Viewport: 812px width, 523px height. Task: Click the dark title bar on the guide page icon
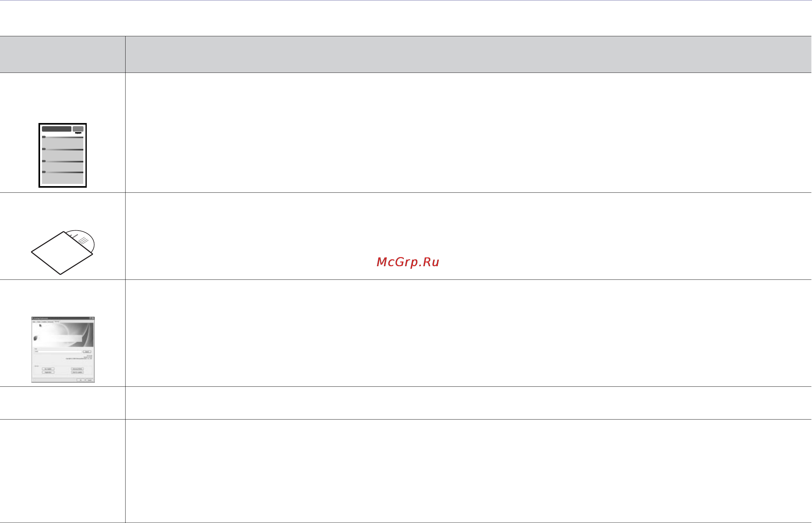click(57, 129)
